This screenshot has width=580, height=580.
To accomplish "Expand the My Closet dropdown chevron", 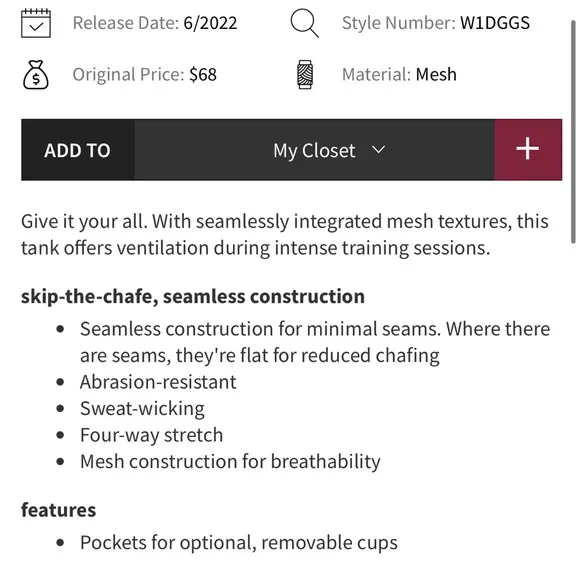I will coord(378,150).
